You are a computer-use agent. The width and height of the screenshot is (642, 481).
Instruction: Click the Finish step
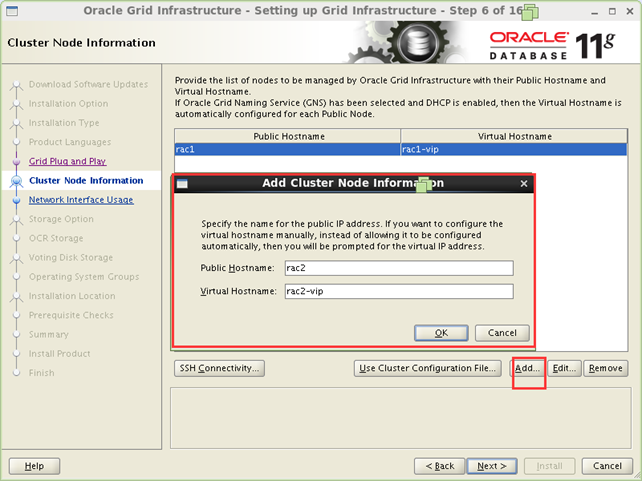pyautogui.click(x=41, y=373)
